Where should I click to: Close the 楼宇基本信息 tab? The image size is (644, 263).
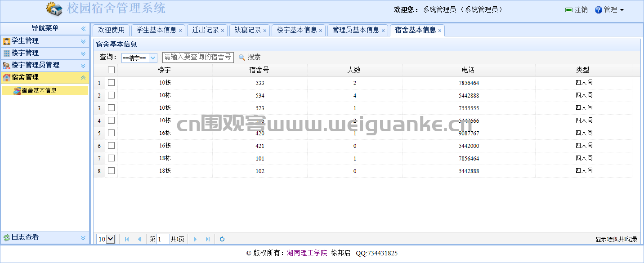[321, 31]
